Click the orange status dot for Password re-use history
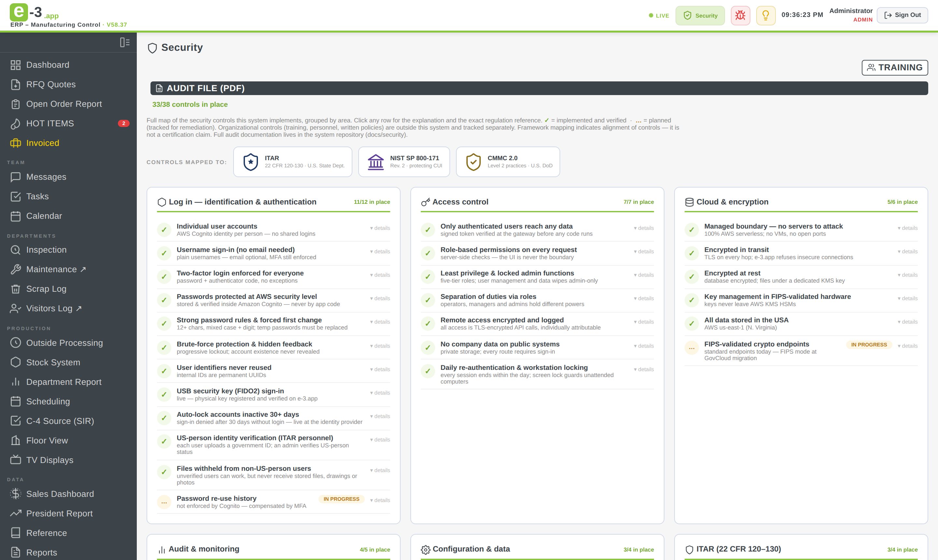Image resolution: width=938 pixels, height=560 pixels. (164, 502)
